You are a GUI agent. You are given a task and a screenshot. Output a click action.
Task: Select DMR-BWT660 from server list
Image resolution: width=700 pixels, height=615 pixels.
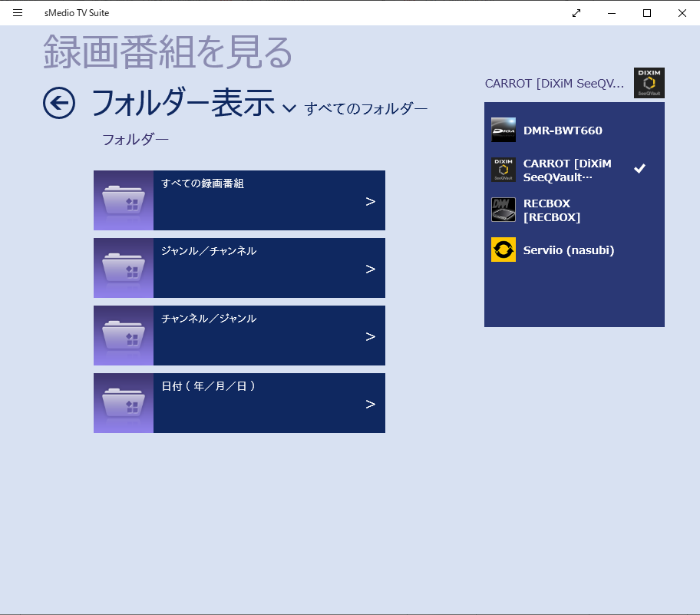[x=563, y=131]
